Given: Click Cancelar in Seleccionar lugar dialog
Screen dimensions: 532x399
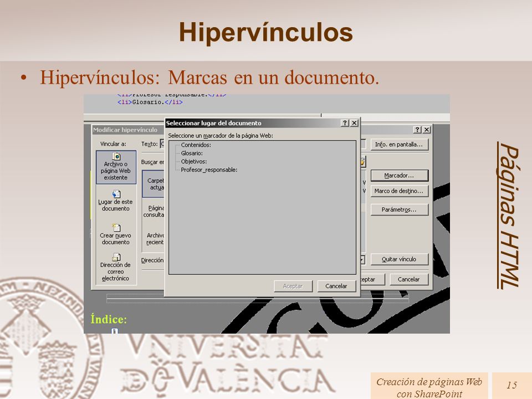Looking at the screenshot, I should [336, 286].
